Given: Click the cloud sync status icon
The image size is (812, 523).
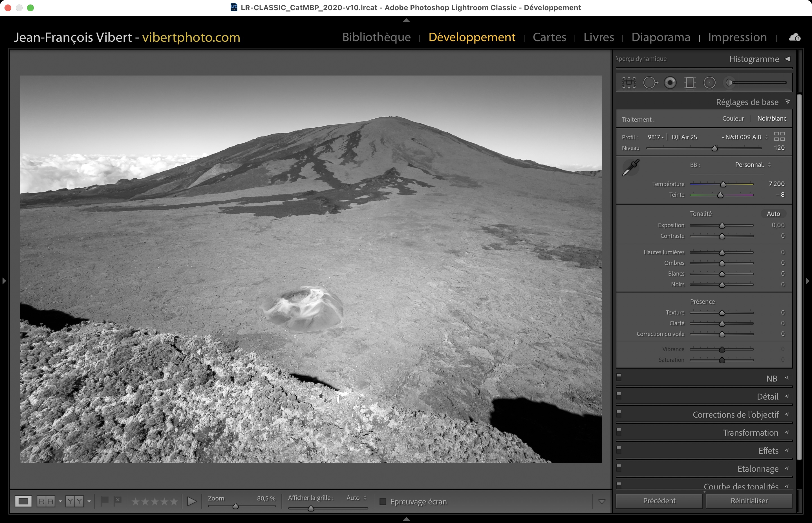Looking at the screenshot, I should [x=794, y=37].
